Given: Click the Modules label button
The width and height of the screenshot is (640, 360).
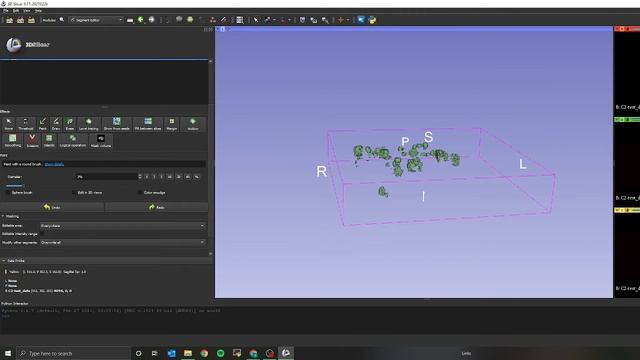Looking at the screenshot, I should point(49,20).
